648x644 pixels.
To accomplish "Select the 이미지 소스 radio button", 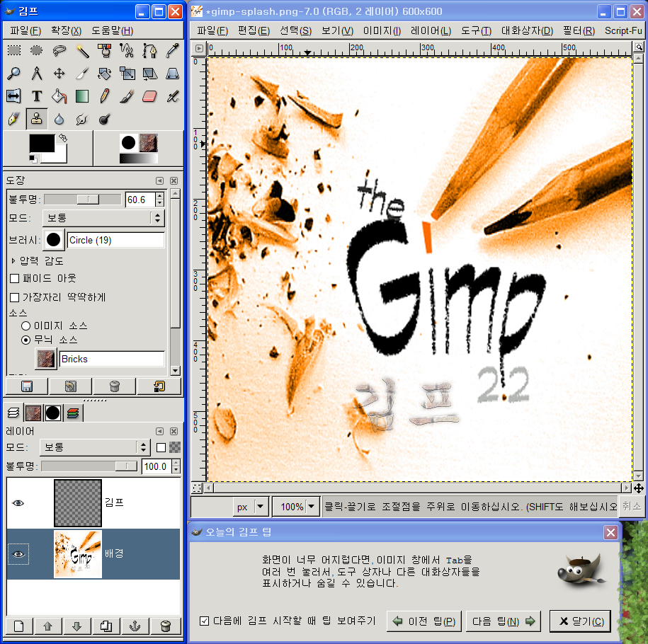I will (25, 326).
